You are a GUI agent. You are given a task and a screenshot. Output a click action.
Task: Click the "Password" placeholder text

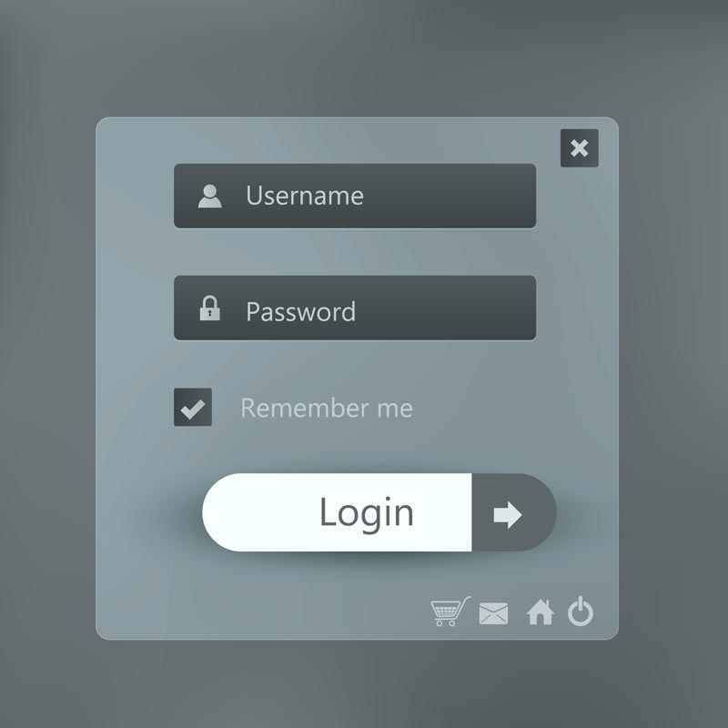pyautogui.click(x=301, y=311)
